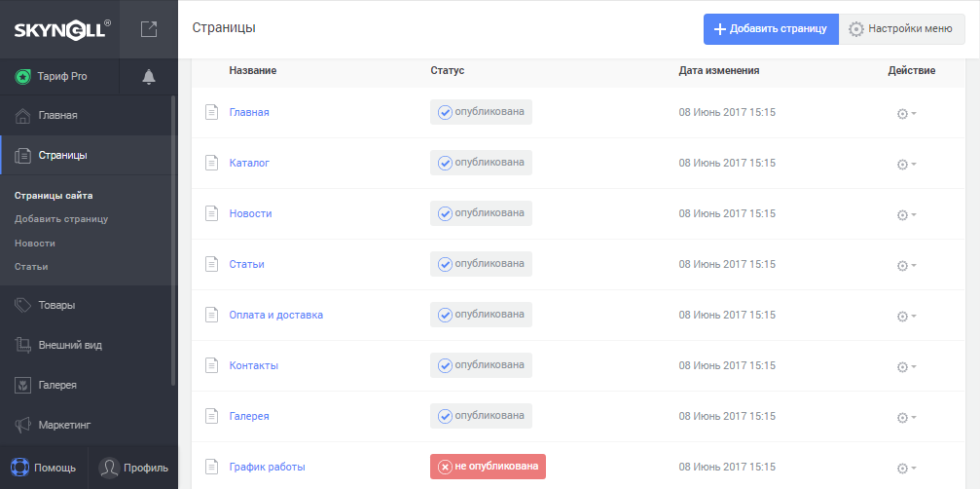Open the Профиль user menu
The width and height of the screenshot is (980, 489).
pos(133,468)
